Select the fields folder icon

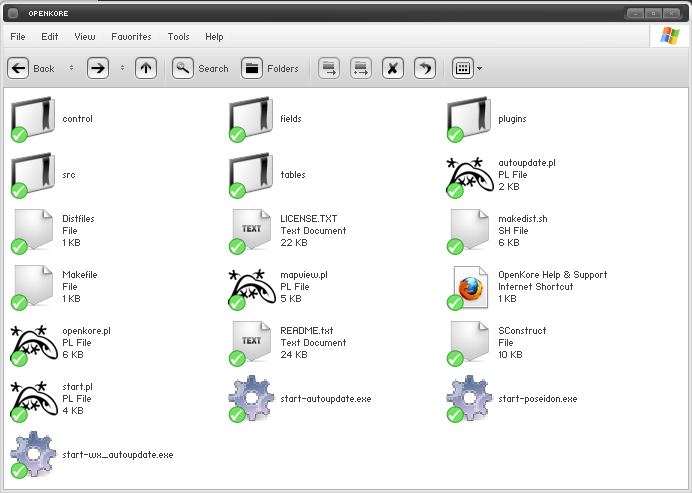tap(251, 119)
